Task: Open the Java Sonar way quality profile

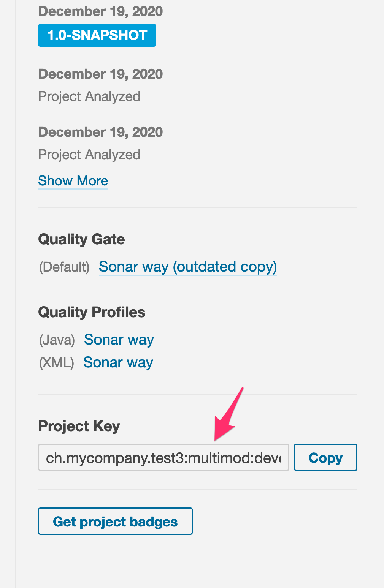Action: [x=119, y=340]
